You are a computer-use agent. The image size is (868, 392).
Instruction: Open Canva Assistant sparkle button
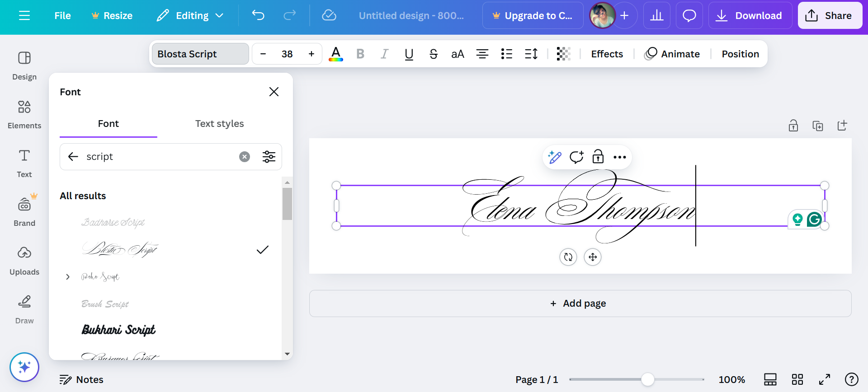tap(24, 367)
